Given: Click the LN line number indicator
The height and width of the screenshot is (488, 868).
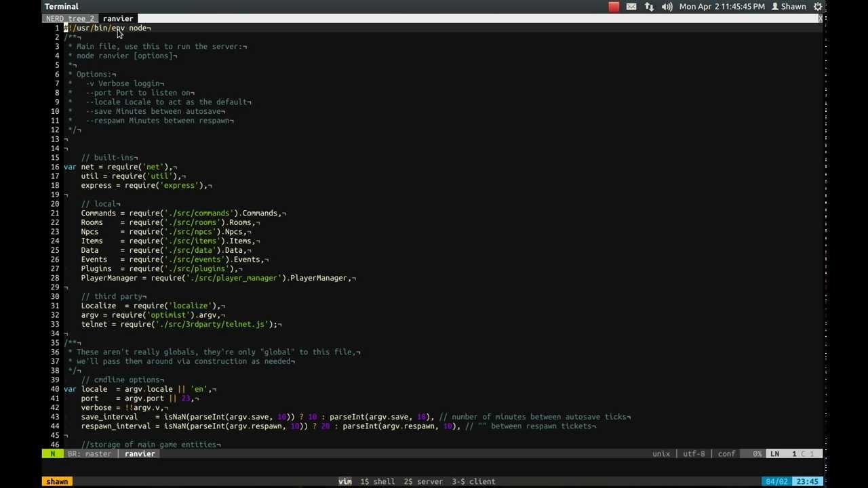Looking at the screenshot, I should tap(774, 453).
